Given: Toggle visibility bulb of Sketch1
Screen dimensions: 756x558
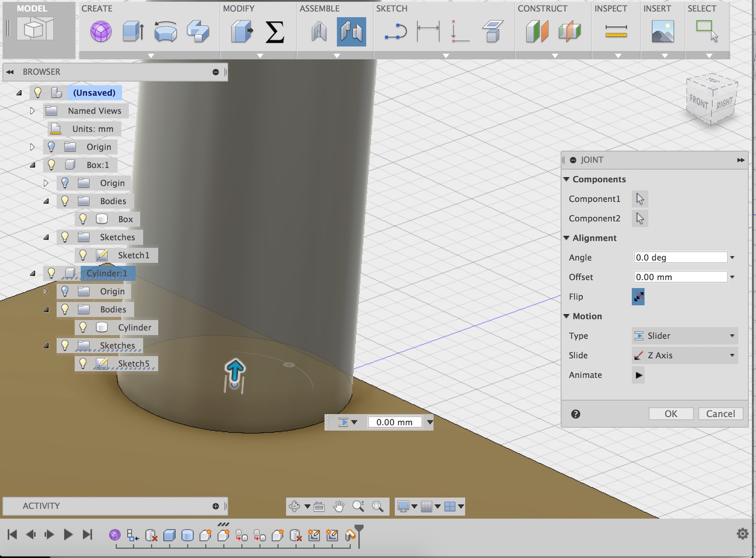Looking at the screenshot, I should coord(83,255).
